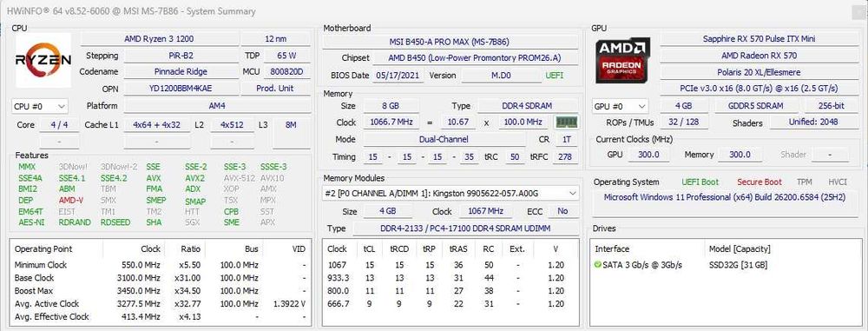Click the Polaris 20 XL/Ellesmere field
Viewport: 868px width, 331px height.
tap(759, 72)
